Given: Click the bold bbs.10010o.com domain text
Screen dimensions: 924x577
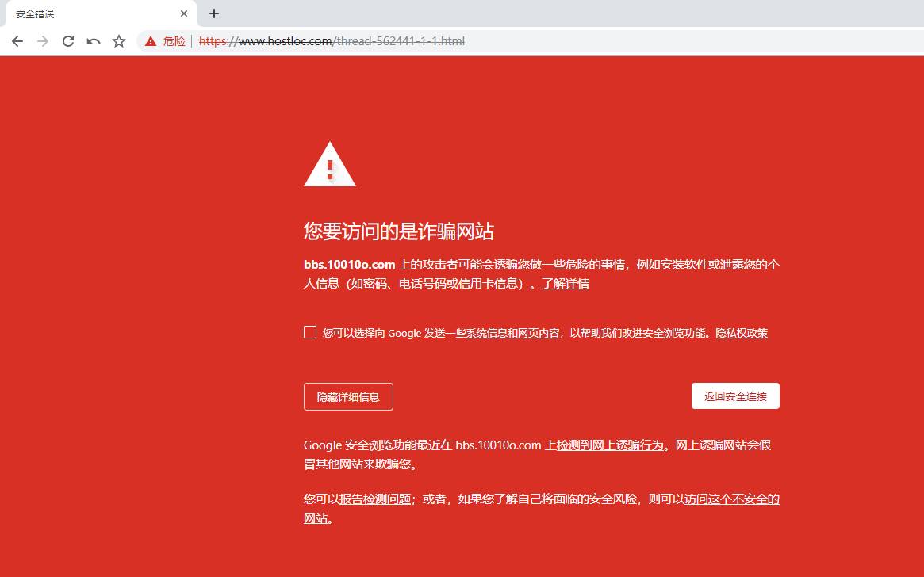Looking at the screenshot, I should [x=350, y=265].
